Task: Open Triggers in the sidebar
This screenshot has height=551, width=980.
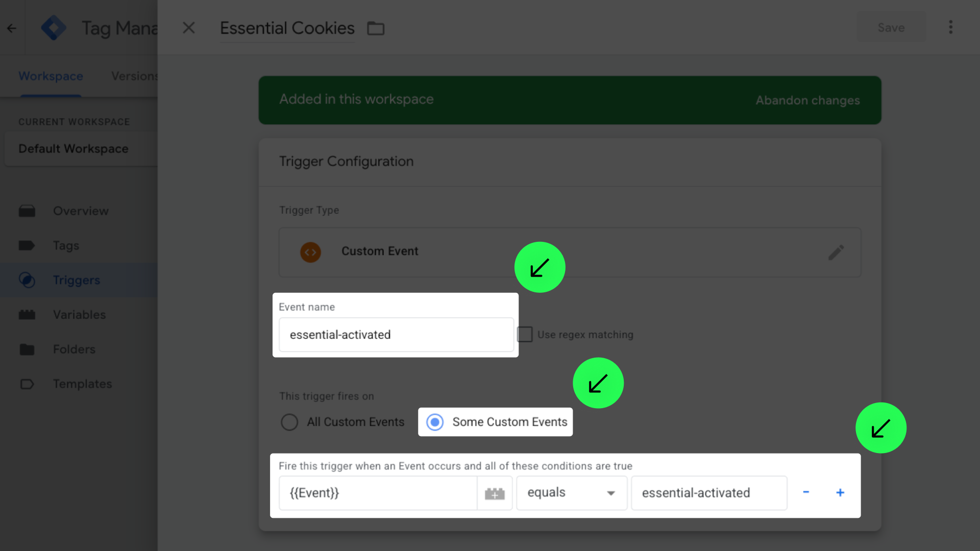Action: tap(77, 280)
